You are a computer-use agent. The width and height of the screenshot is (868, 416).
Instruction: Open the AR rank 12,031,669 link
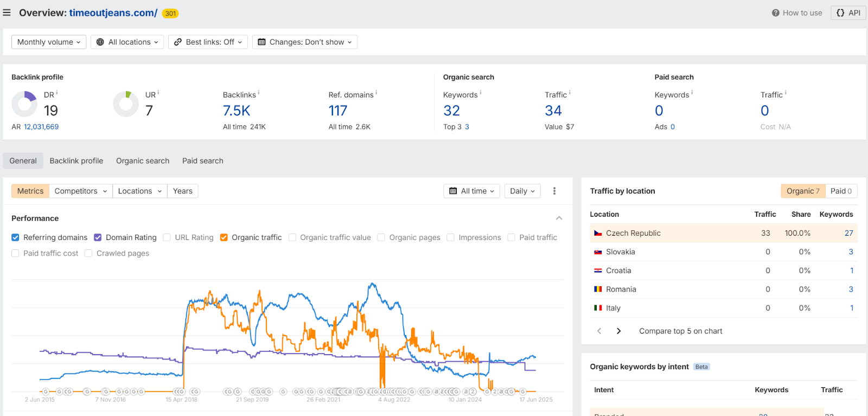(41, 127)
